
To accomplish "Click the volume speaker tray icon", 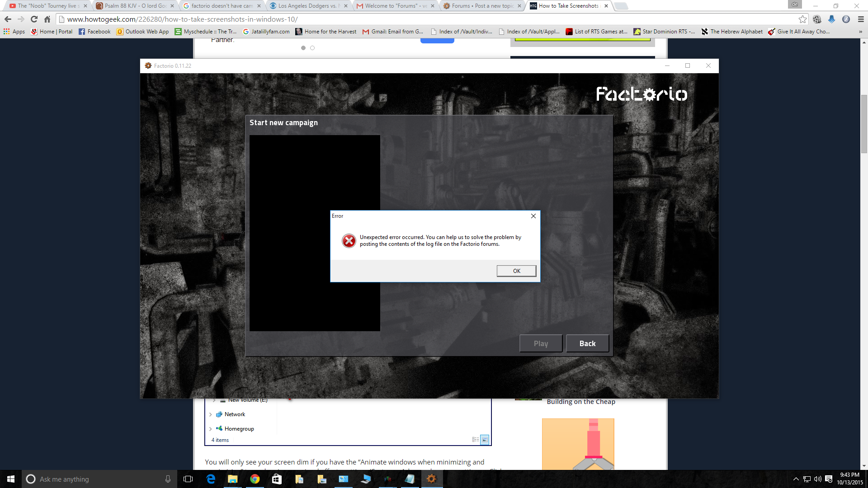I will pyautogui.click(x=818, y=479).
